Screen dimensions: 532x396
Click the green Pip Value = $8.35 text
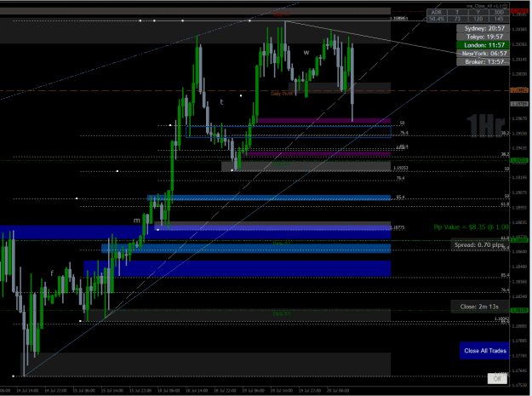click(x=471, y=227)
